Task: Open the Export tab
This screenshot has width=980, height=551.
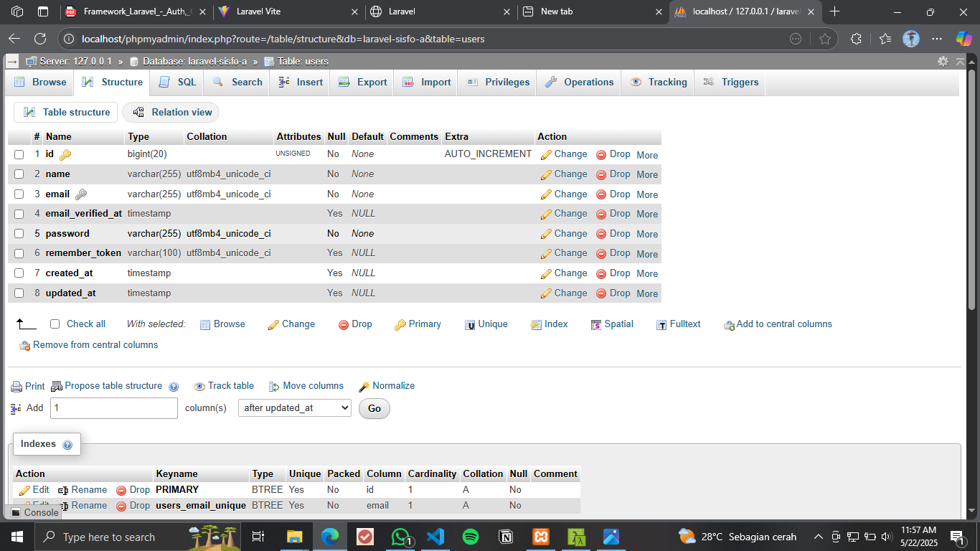Action: pyautogui.click(x=363, y=83)
